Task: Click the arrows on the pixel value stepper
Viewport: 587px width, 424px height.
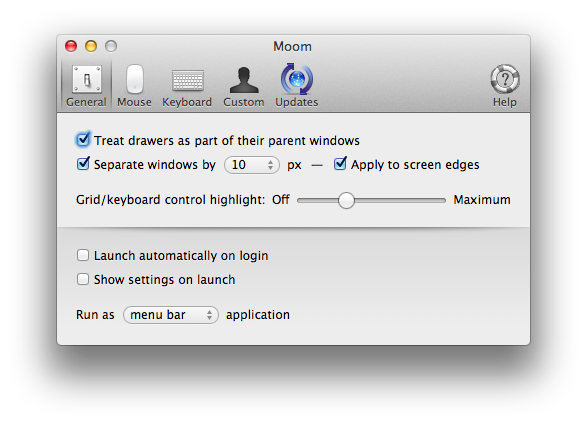Action: (270, 165)
